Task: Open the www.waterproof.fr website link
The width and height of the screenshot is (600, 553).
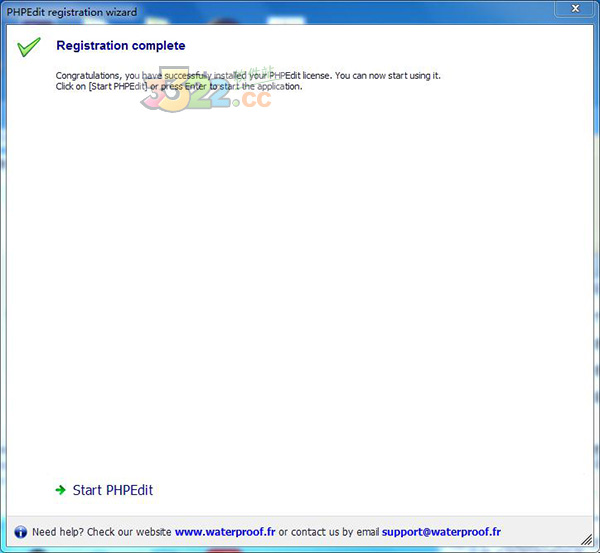Action: click(x=225, y=532)
